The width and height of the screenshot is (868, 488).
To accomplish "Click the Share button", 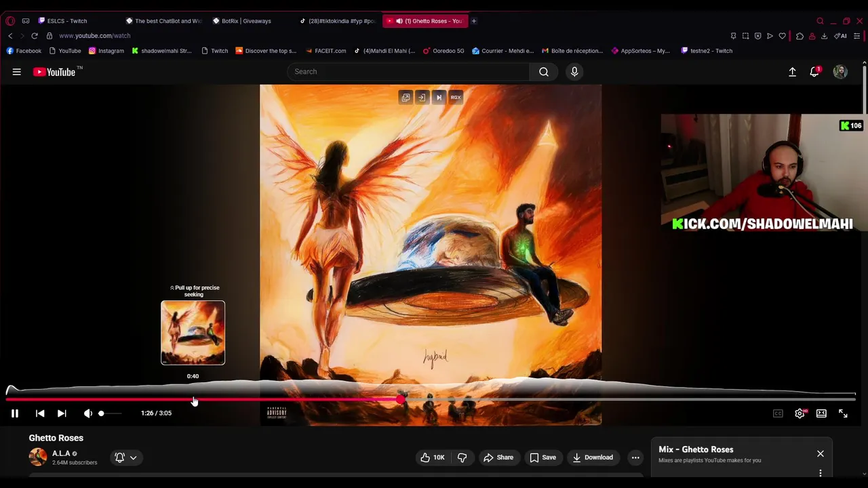I will coord(498,457).
